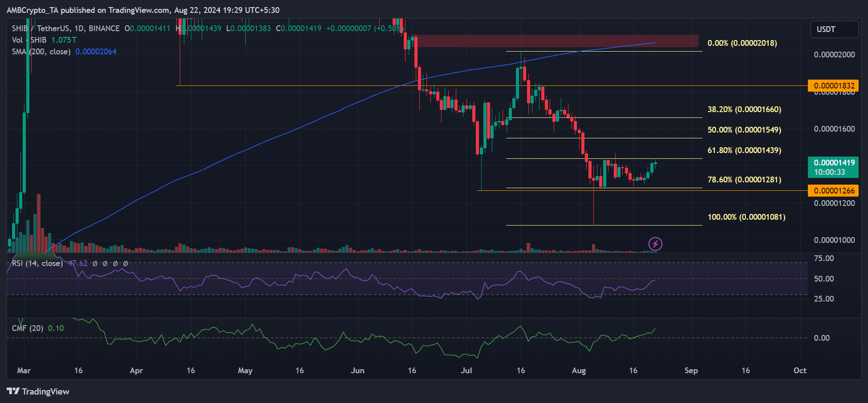The height and width of the screenshot is (403, 868).
Task: Click the Mar label on time axis
Action: pos(24,371)
